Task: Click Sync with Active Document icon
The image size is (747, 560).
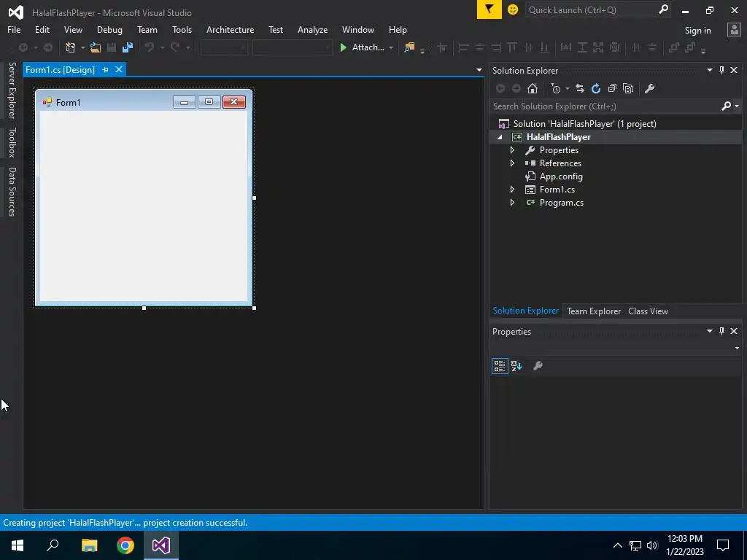Action: click(x=580, y=88)
